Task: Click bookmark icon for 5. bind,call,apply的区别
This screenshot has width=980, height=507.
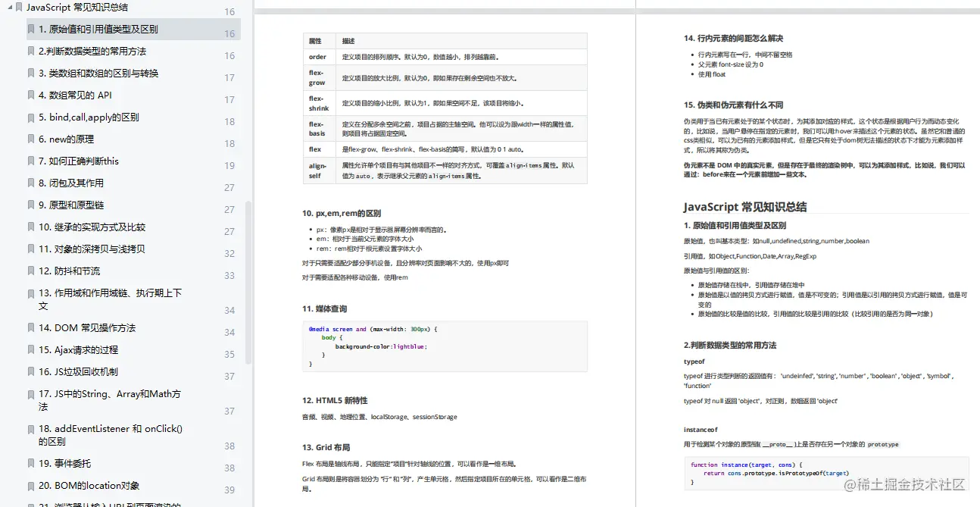Action: 31,117
